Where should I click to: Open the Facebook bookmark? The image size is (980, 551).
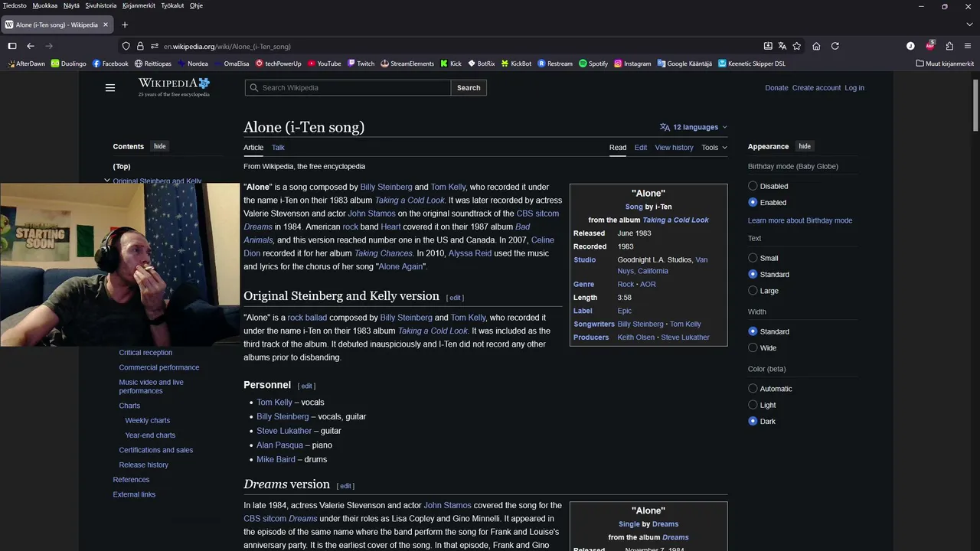pyautogui.click(x=110, y=64)
